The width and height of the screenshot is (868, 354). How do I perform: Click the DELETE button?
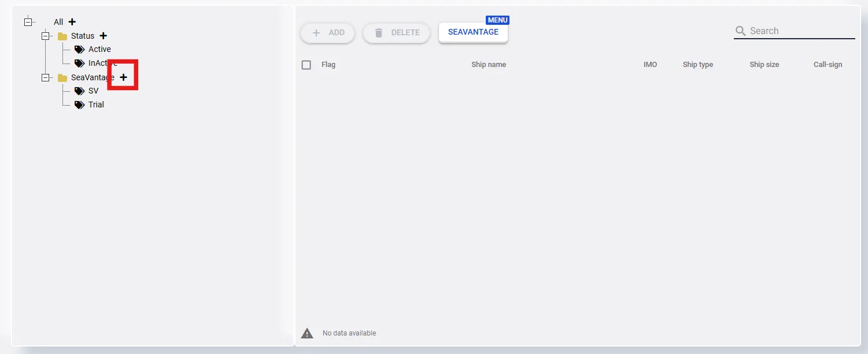[x=397, y=33]
